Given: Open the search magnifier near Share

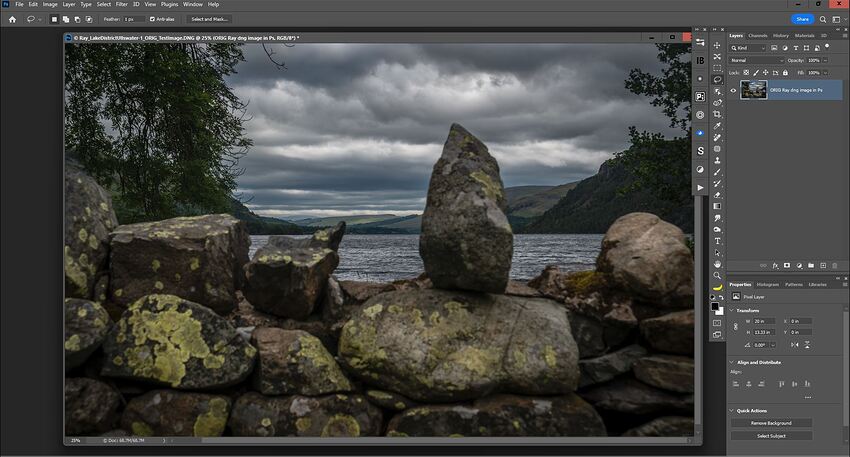Looking at the screenshot, I should pos(823,19).
